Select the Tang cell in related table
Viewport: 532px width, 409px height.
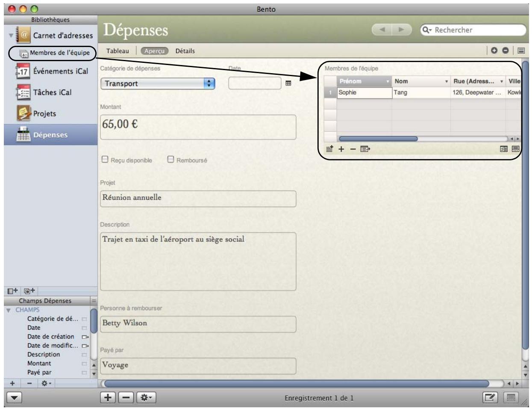tap(421, 92)
